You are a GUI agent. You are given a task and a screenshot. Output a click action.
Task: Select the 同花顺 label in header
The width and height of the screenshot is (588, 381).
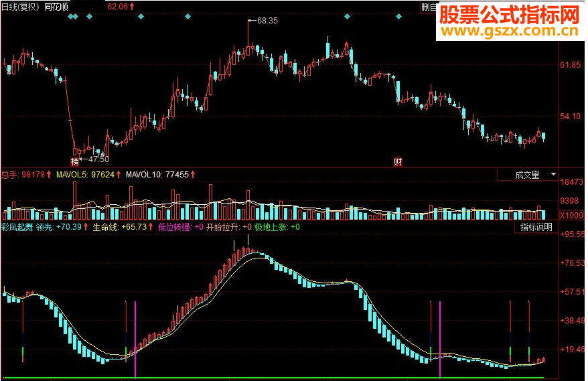point(56,7)
